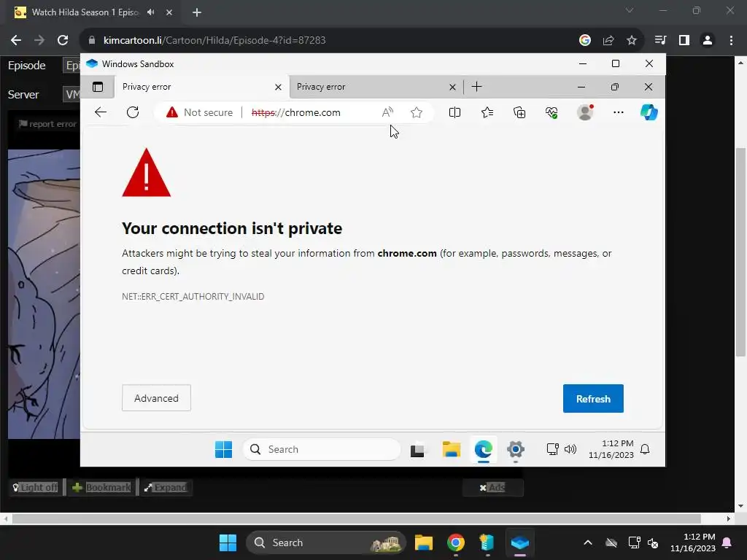Click host taskbar Search box
This screenshot has width=747, height=560.
326,542
